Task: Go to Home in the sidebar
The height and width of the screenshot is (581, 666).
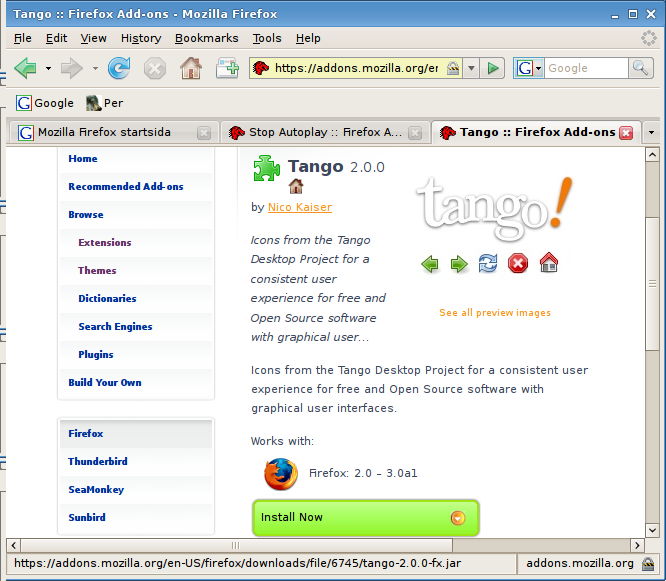Action: 83,159
